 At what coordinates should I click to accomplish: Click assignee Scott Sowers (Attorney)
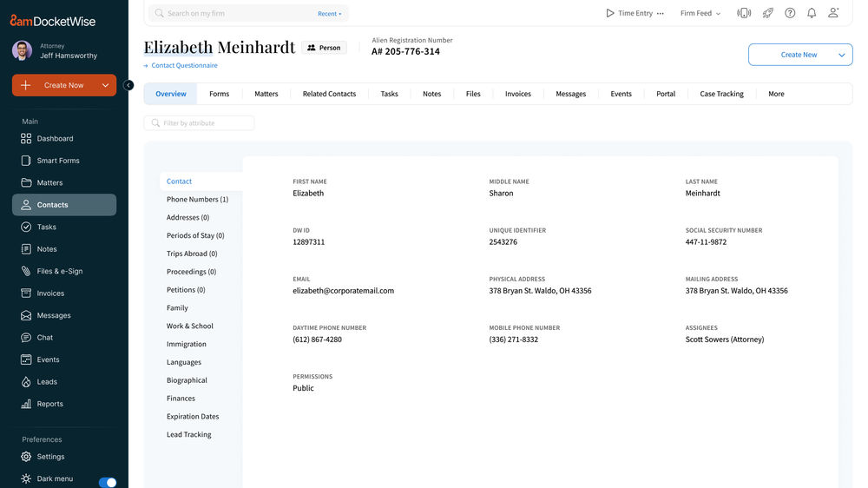(725, 340)
